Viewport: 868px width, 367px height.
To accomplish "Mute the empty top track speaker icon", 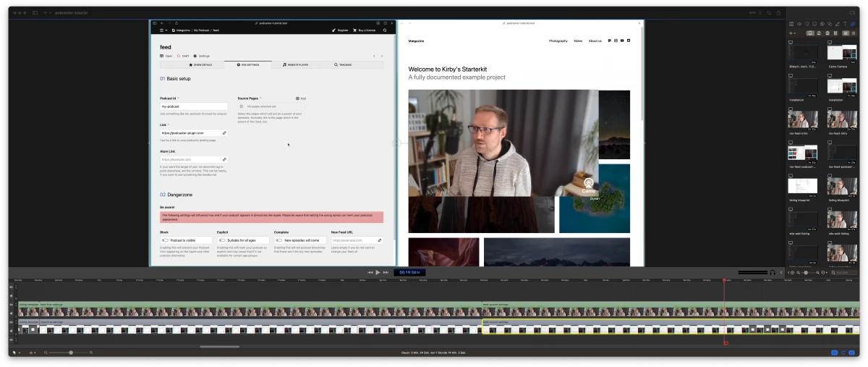I will (x=12, y=295).
